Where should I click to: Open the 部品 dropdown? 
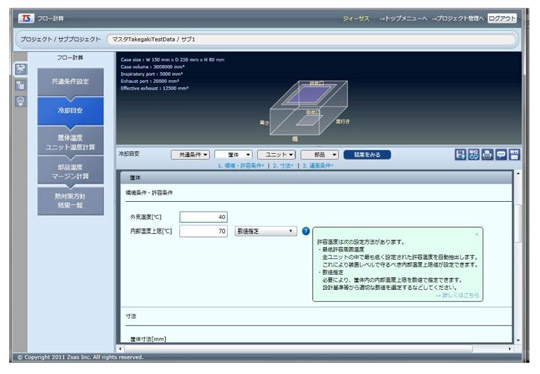point(320,155)
